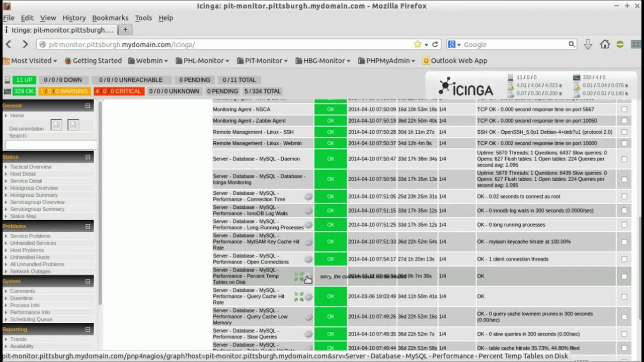Open Service Problems link
The height and width of the screenshot is (362, 644).
pos(30,236)
